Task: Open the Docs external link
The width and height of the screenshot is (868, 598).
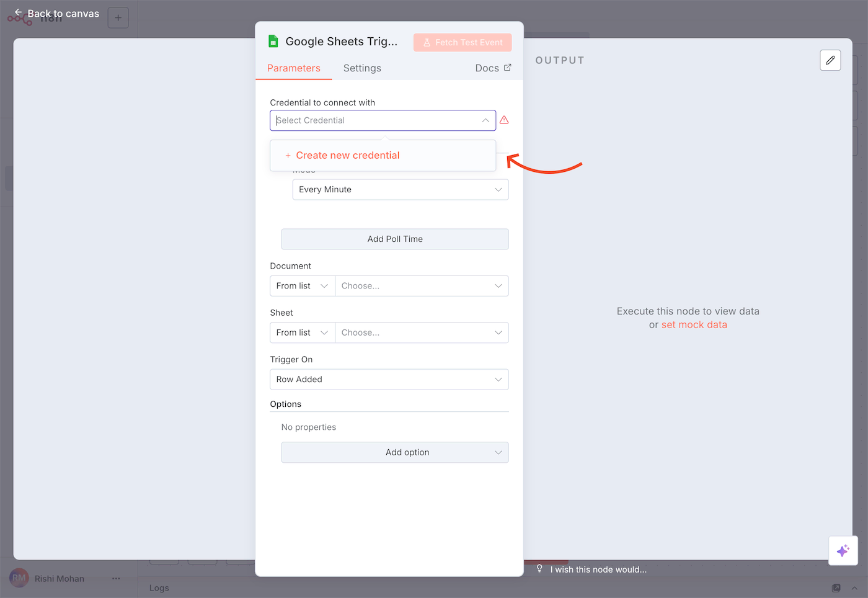Action: tap(493, 68)
